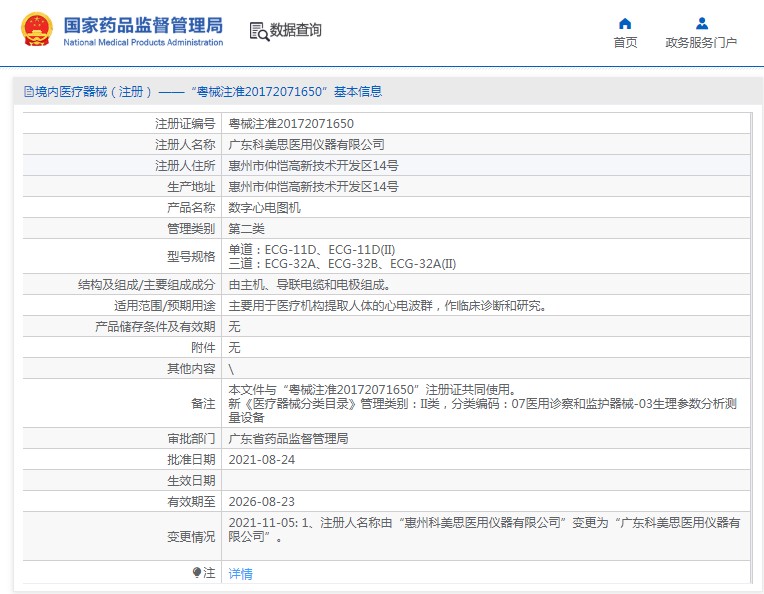Click the 国家药品监督管理局 title text
The height and width of the screenshot is (594, 764).
click(143, 25)
